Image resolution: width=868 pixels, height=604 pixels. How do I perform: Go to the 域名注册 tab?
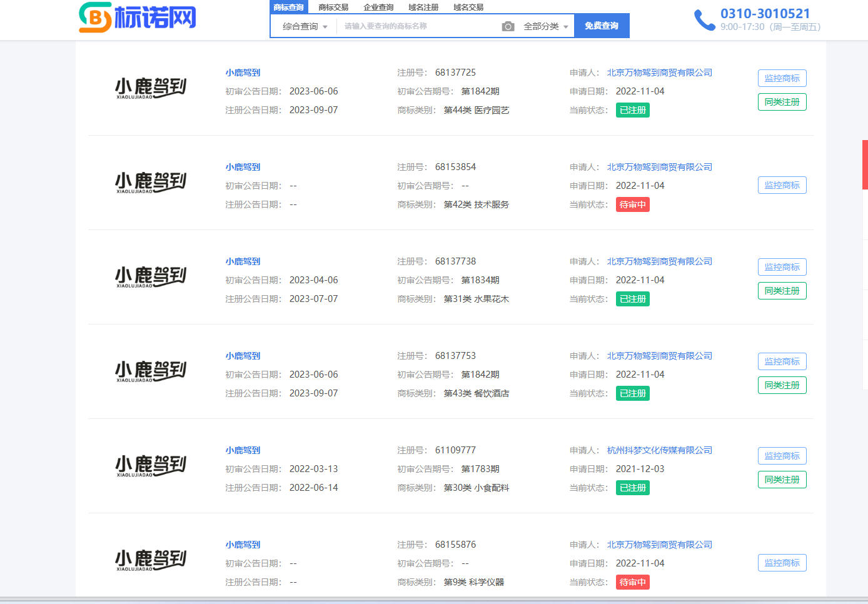coord(423,8)
